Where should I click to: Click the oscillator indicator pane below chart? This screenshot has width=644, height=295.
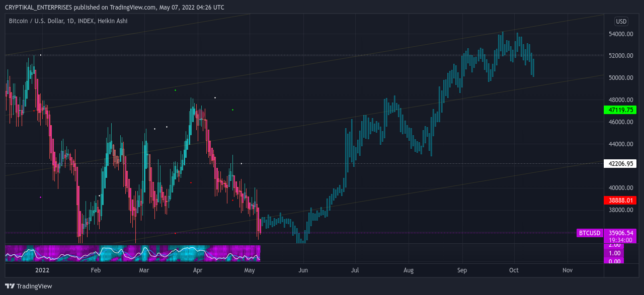pyautogui.click(x=132, y=253)
